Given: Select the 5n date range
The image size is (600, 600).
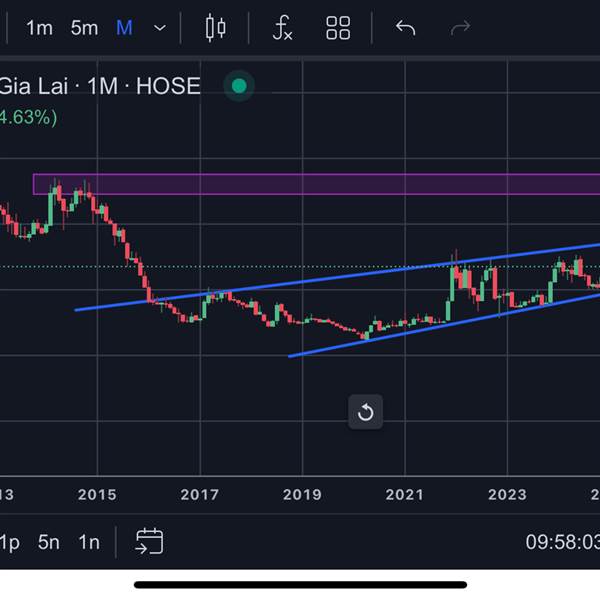Looking at the screenshot, I should tap(49, 543).
